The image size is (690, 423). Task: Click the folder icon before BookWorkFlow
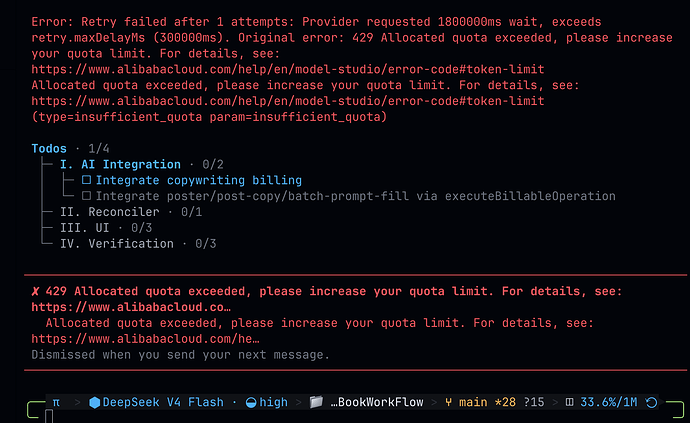point(316,402)
